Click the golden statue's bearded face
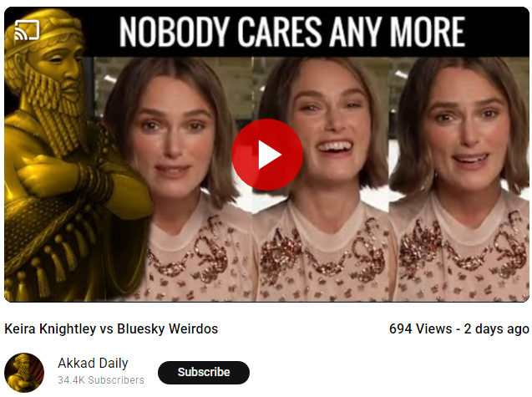Image resolution: width=532 pixels, height=397 pixels. click(63, 76)
